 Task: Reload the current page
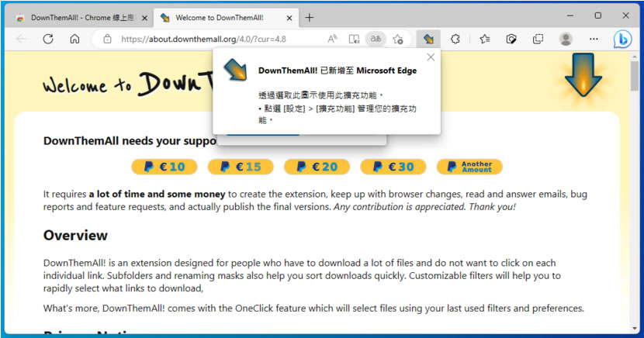[x=48, y=39]
